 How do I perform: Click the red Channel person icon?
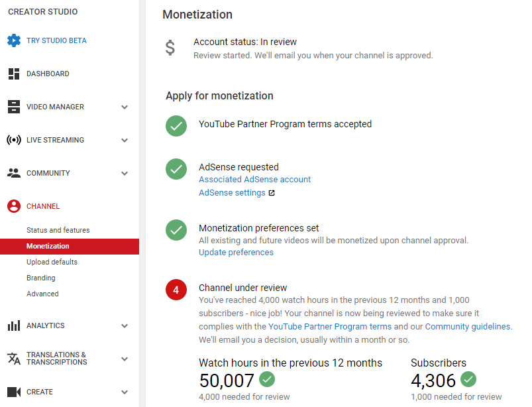click(x=14, y=206)
